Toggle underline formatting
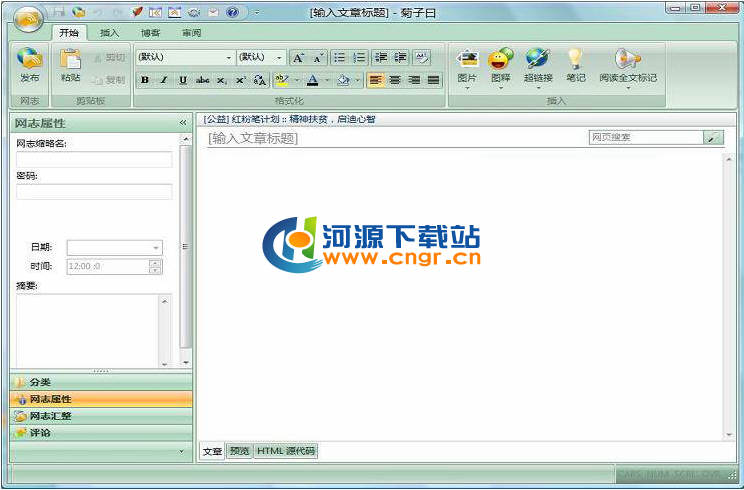744x490 pixels. click(183, 80)
